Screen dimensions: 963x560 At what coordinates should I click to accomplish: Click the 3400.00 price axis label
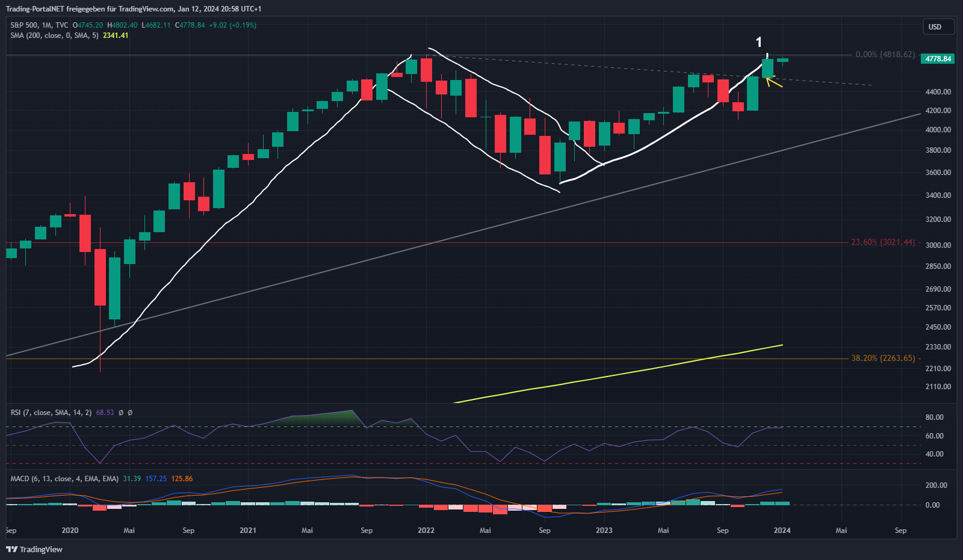coord(938,195)
